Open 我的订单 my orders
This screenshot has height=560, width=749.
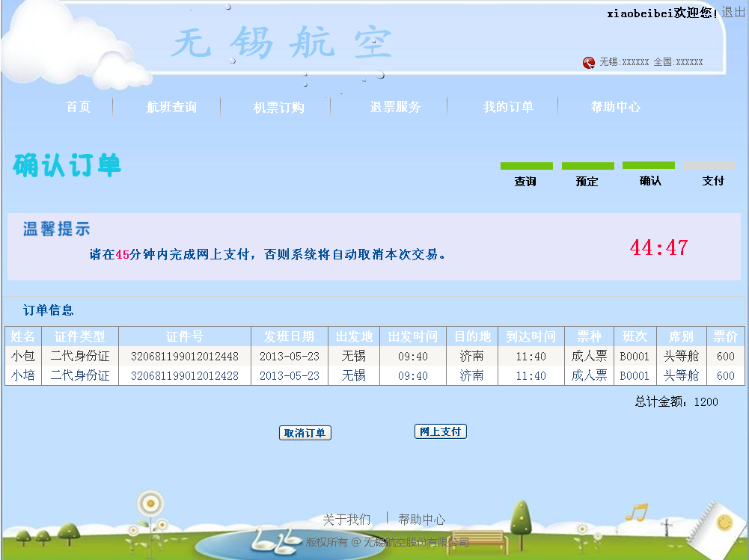click(x=508, y=107)
